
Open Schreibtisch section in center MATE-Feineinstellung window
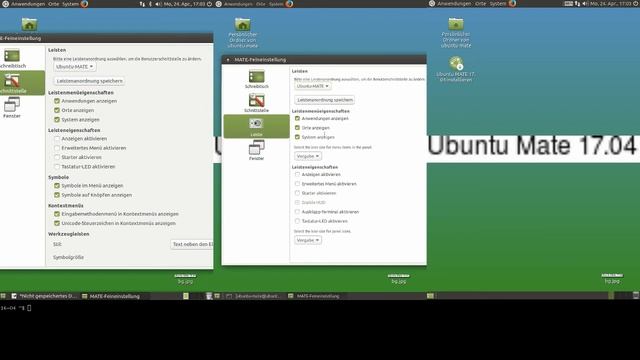pyautogui.click(x=256, y=79)
